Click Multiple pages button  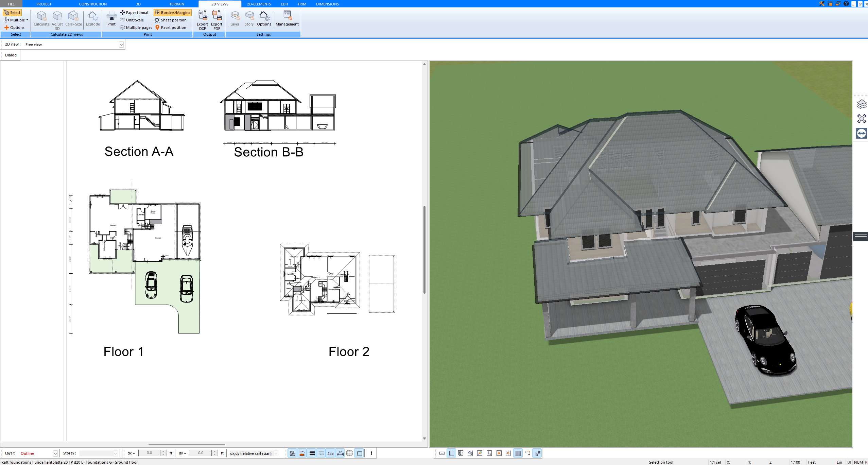136,28
